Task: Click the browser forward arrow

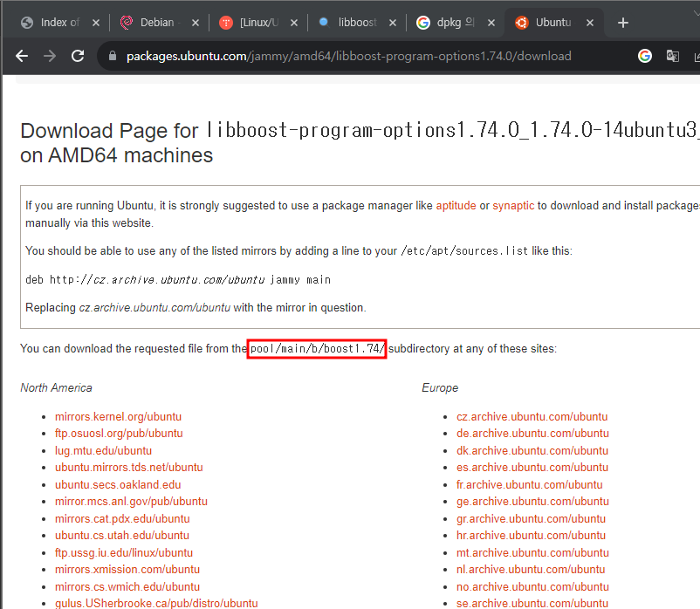Action: point(50,56)
